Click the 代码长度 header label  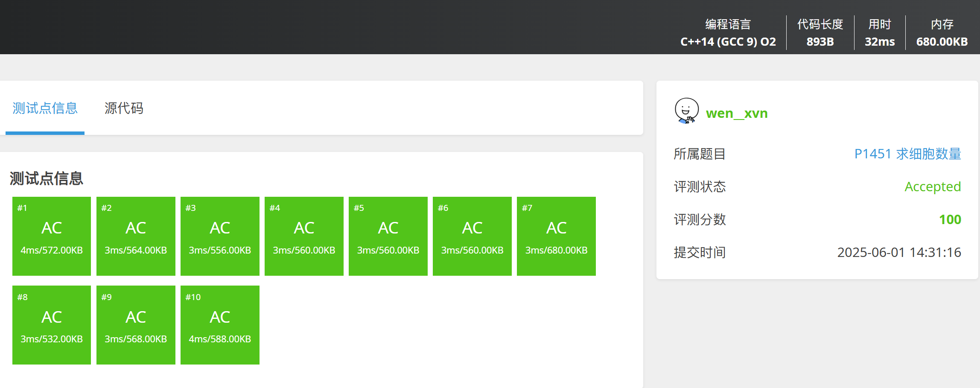[820, 24]
